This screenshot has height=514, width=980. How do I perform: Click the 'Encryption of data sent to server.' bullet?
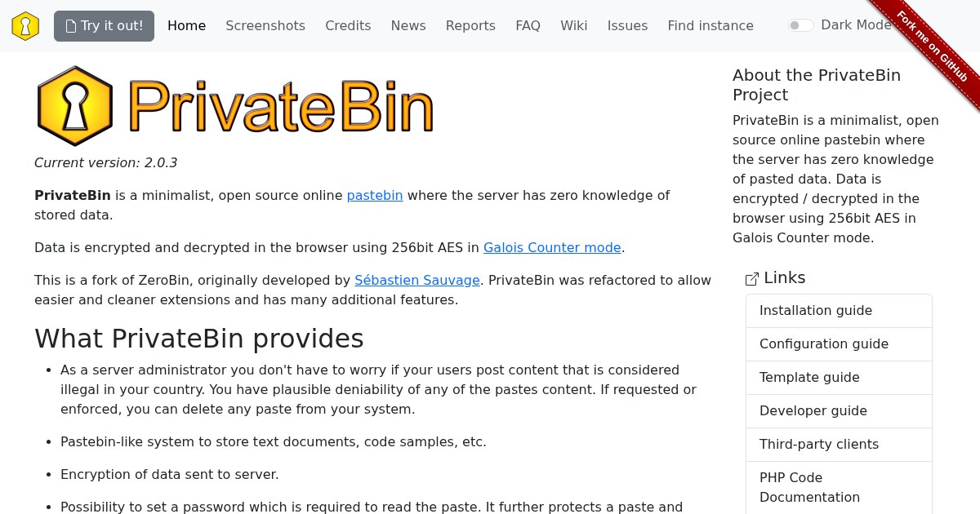pos(170,475)
